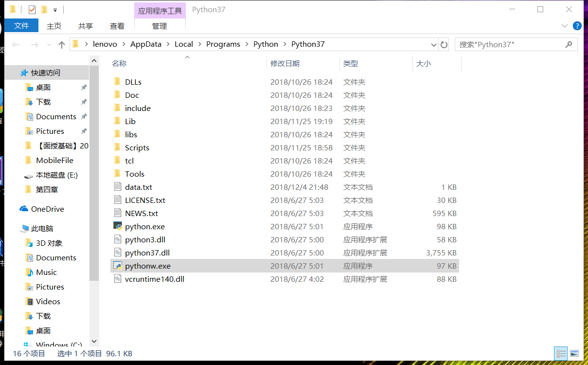This screenshot has height=365, width=588.
Task: Click the chevron after lenovo in address bar
Action: 124,44
